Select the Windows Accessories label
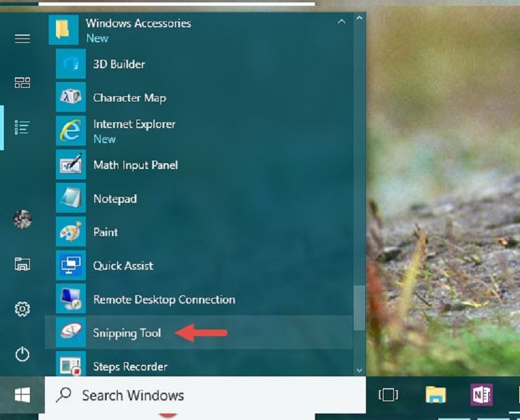The image size is (520, 420). coord(138,23)
